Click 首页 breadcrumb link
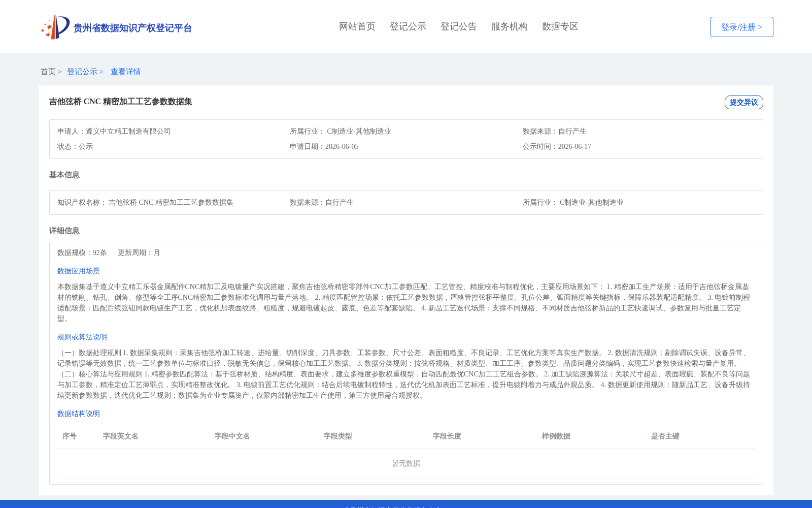The image size is (812, 508). [48, 72]
